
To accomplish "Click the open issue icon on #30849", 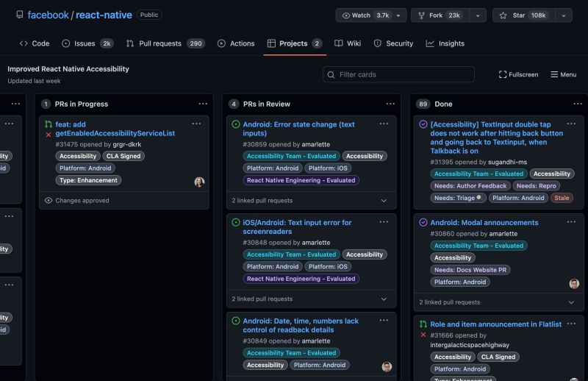I will [x=236, y=321].
